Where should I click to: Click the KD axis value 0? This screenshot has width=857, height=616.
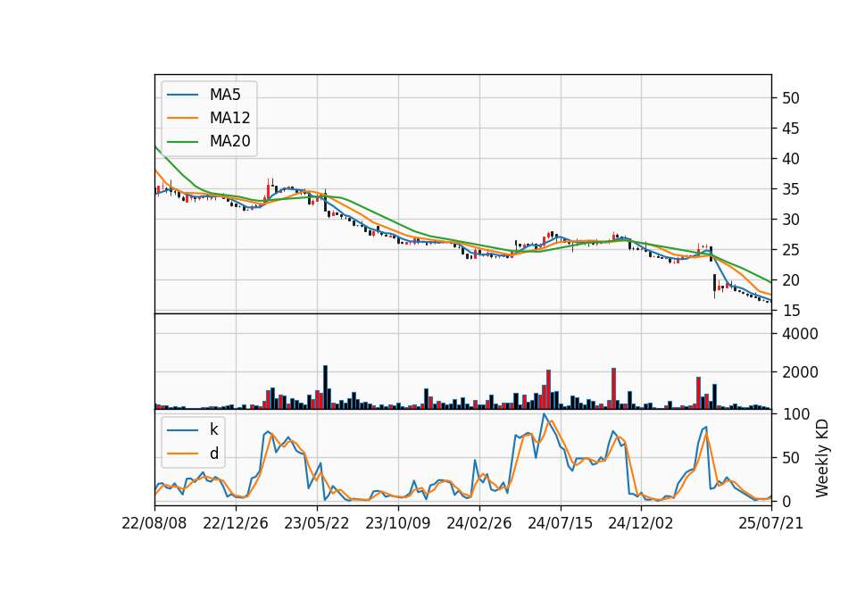[786, 501]
